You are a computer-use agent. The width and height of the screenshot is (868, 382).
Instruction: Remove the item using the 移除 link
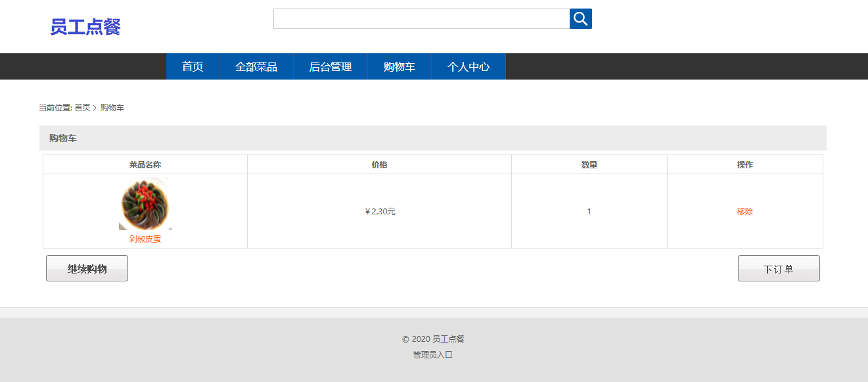[x=745, y=212]
